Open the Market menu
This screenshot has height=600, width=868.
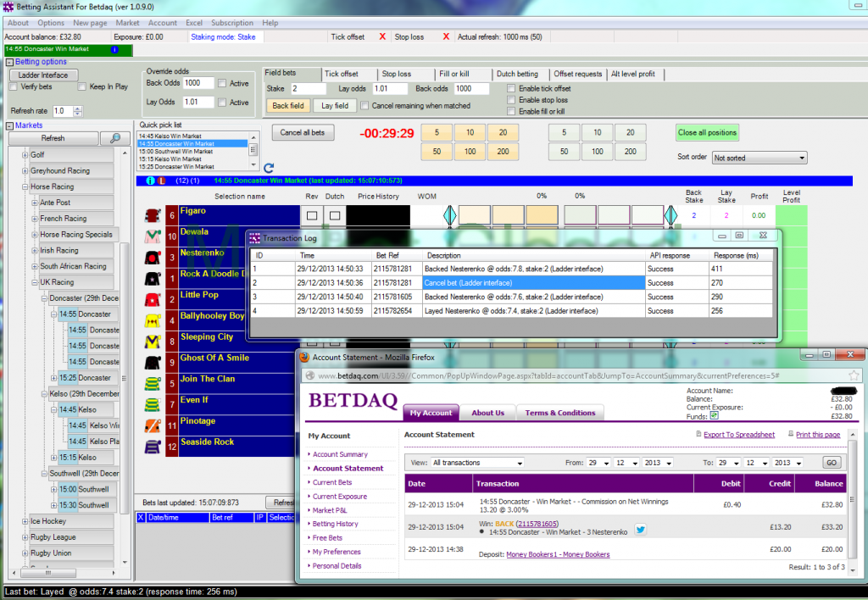coord(127,23)
